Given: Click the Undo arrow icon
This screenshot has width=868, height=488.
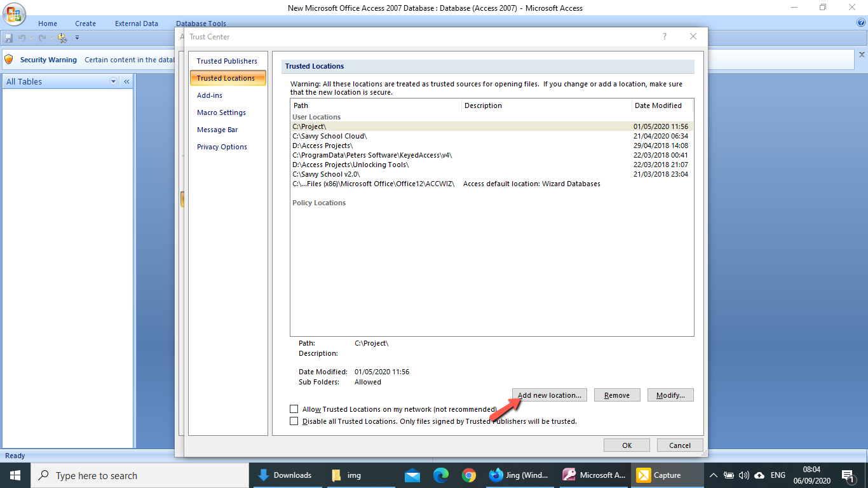Looking at the screenshot, I should click(x=22, y=38).
